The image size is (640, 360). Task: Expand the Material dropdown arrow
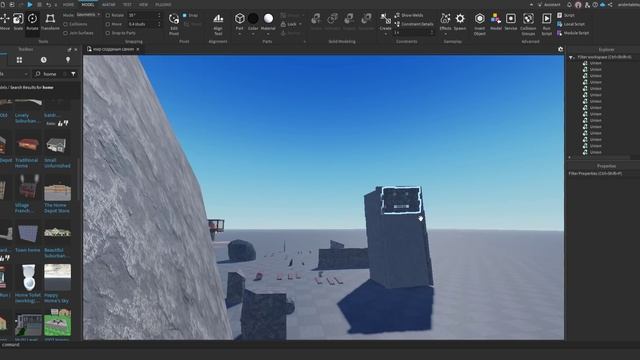click(x=268, y=34)
